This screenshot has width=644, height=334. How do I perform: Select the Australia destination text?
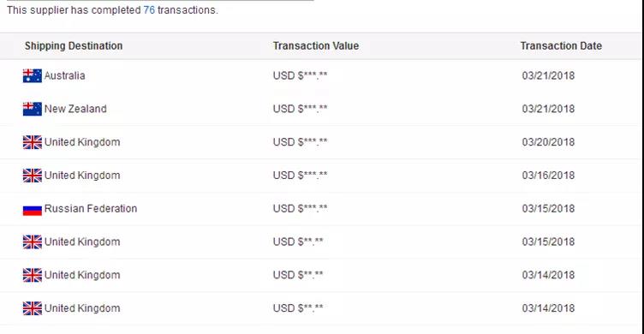tap(64, 75)
